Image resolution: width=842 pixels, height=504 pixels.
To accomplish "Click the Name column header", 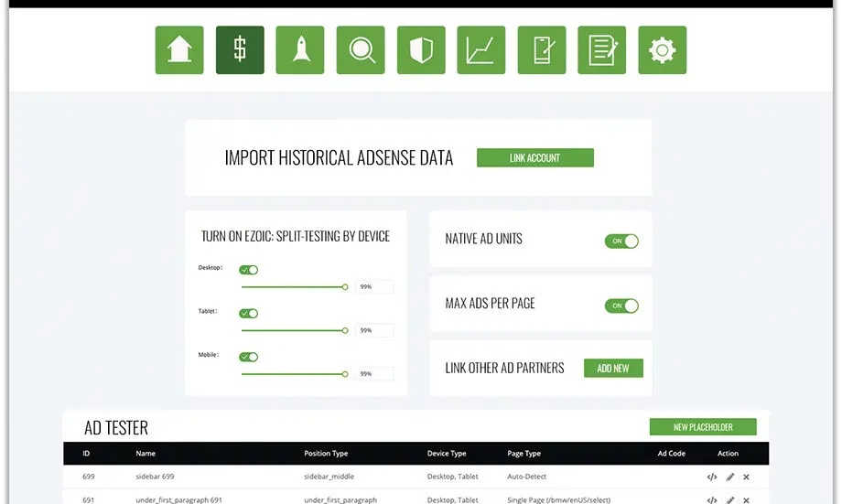I will pos(146,454).
